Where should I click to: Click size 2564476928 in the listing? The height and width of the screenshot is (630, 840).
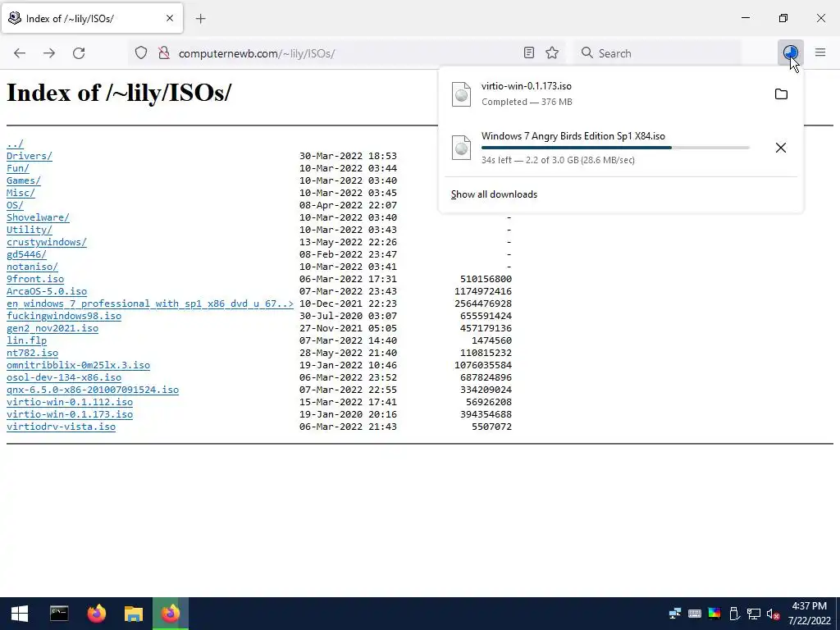pos(482,304)
